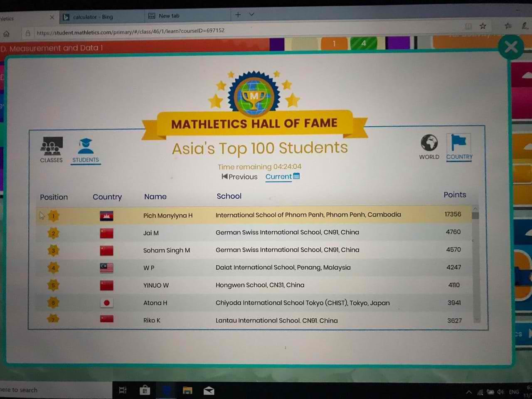Click the green tile numbered 4
This screenshot has height=399, width=532.
pos(364,43)
